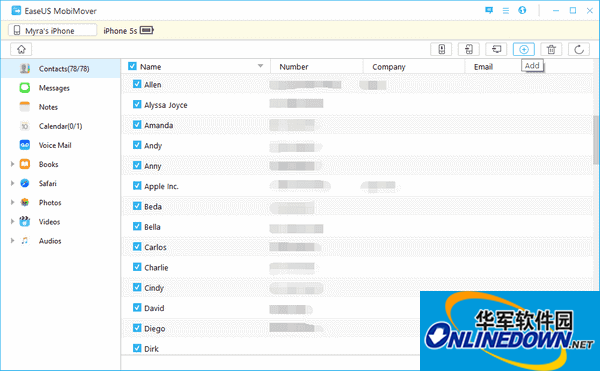Click the Refresh icon
This screenshot has width=600, height=371.
click(579, 49)
